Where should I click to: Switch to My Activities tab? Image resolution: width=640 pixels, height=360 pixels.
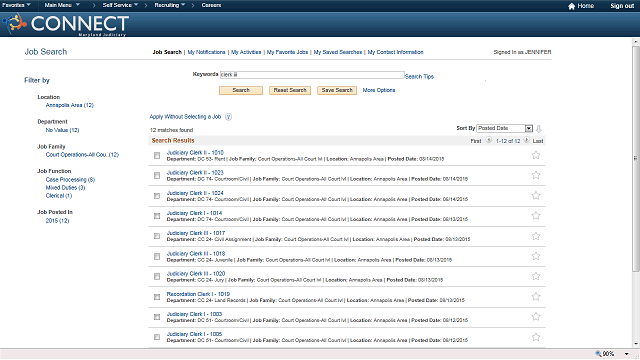(246, 52)
